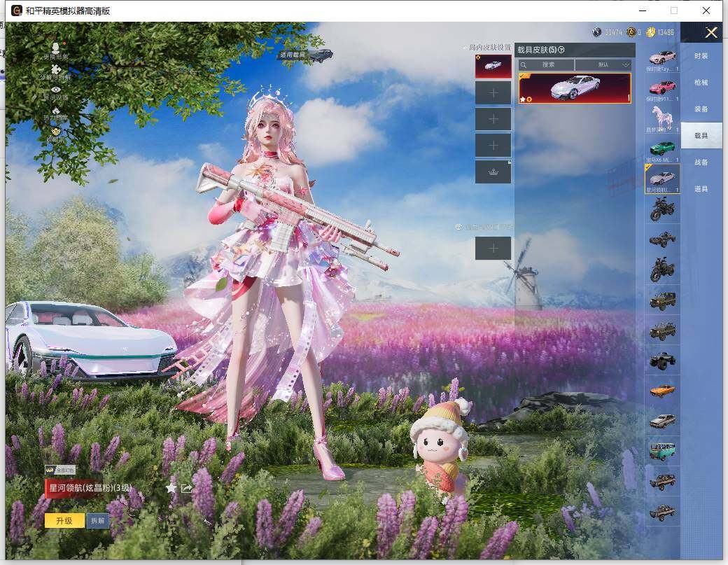Screen dimensions: 728x565
Task: Select the open-top military jeep icon
Action: [x=662, y=330]
